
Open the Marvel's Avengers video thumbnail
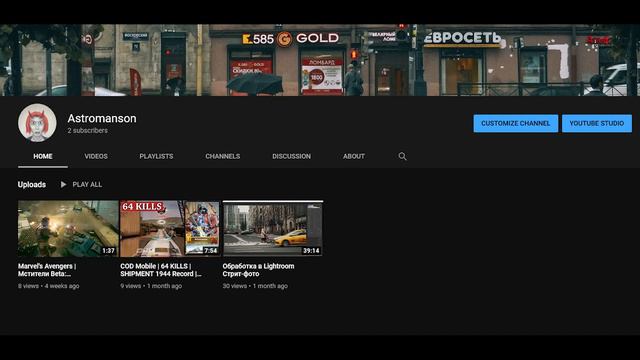coord(68,229)
